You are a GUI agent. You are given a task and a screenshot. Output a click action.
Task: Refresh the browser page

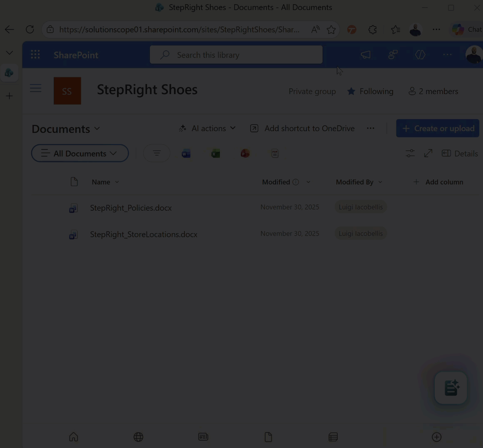(x=30, y=30)
